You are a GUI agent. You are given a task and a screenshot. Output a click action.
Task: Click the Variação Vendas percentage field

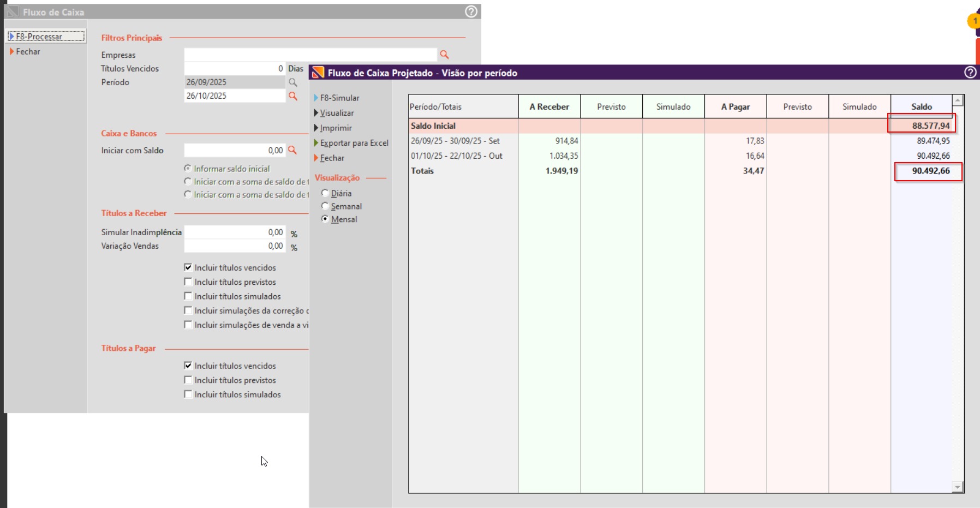(235, 246)
